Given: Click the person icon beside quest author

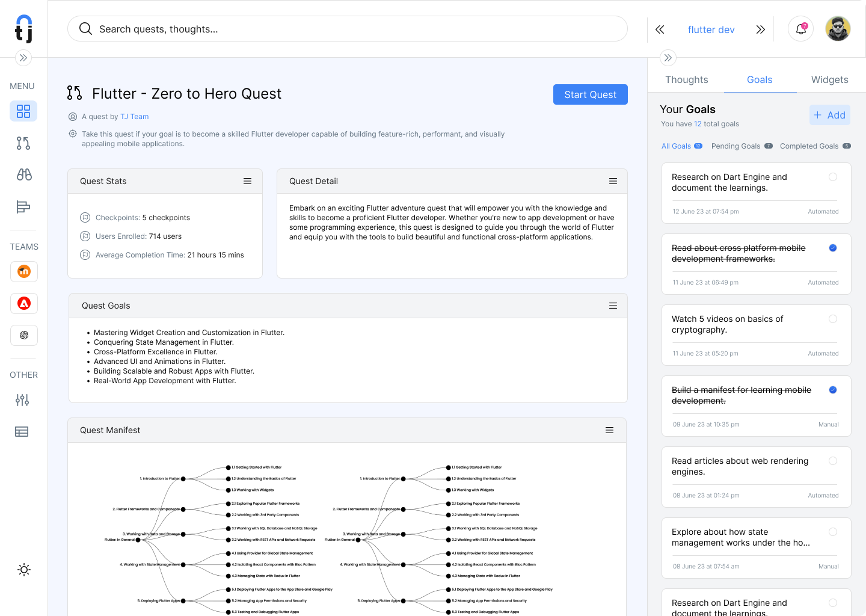Looking at the screenshot, I should (73, 117).
